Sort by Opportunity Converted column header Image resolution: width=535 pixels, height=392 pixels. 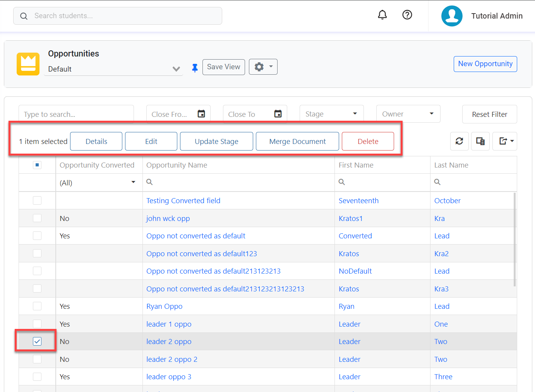point(97,165)
